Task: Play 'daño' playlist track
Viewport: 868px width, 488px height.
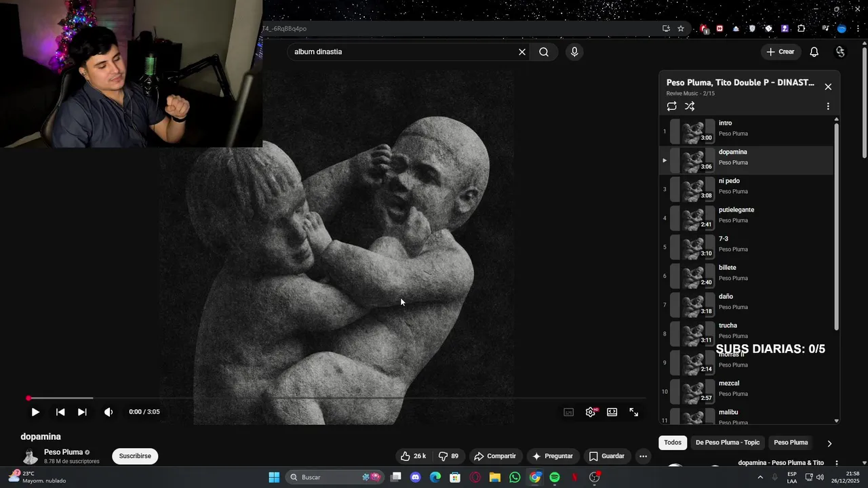Action: [x=746, y=305]
